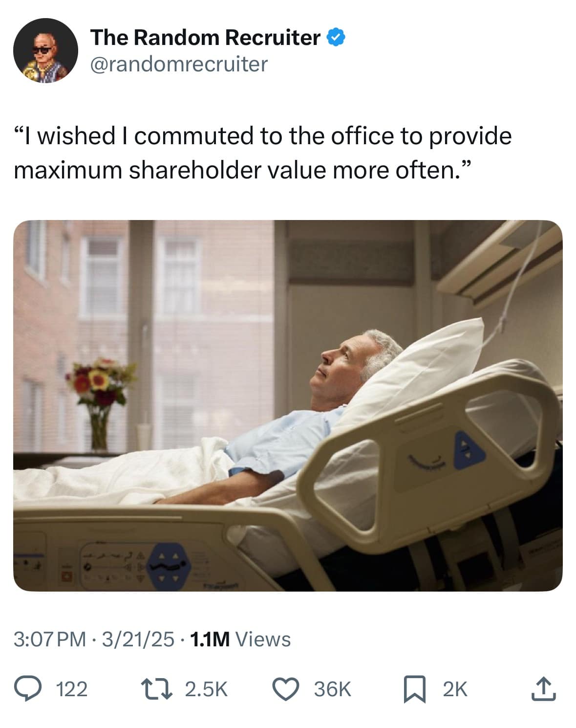Open the reply speech bubble icon

point(29,689)
